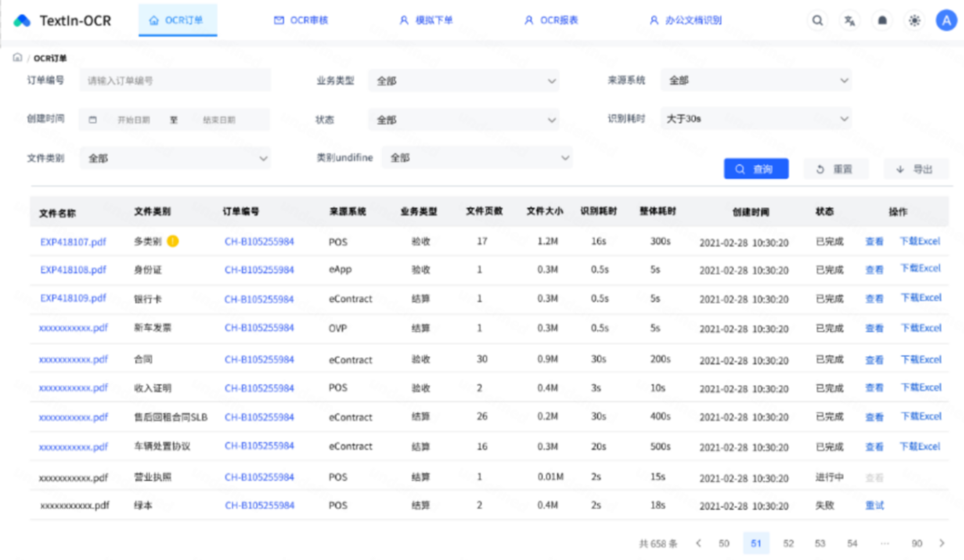Screen dimensions: 964x560
Task: Open the user avatar 'A' menu
Action: pos(946,20)
